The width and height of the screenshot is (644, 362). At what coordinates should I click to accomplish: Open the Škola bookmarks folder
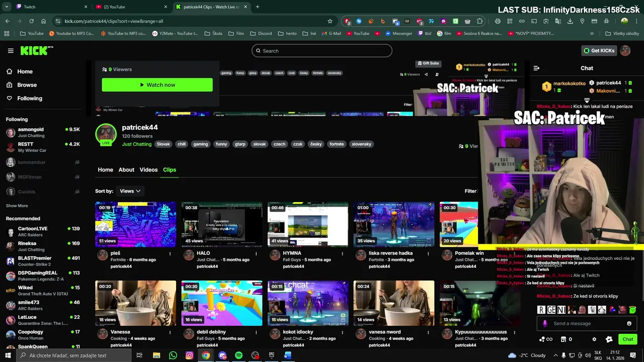213,34
